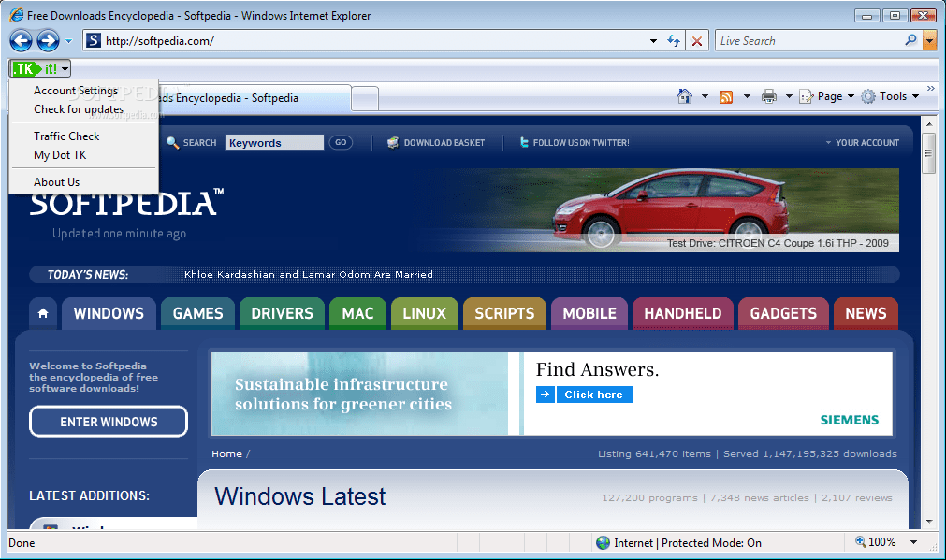Click the address bar with http://softpedia.com/
This screenshot has width=946, height=560.
click(371, 41)
